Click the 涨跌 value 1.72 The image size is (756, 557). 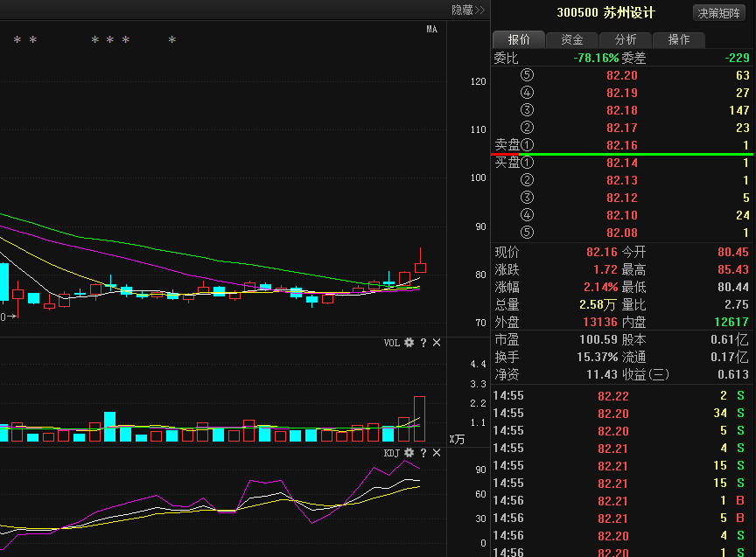tap(605, 269)
